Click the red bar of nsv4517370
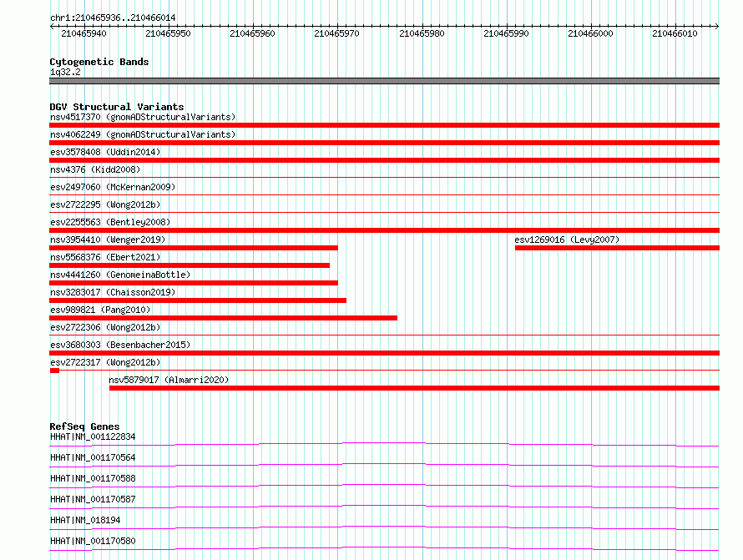The image size is (743, 560). (384, 125)
